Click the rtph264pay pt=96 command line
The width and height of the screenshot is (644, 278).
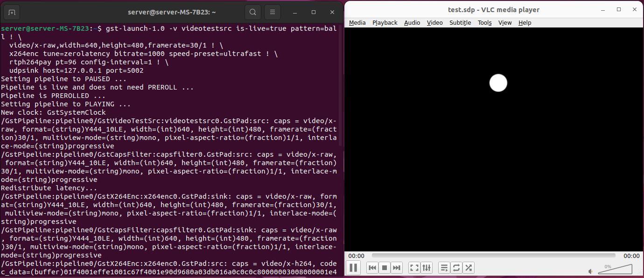coord(89,62)
